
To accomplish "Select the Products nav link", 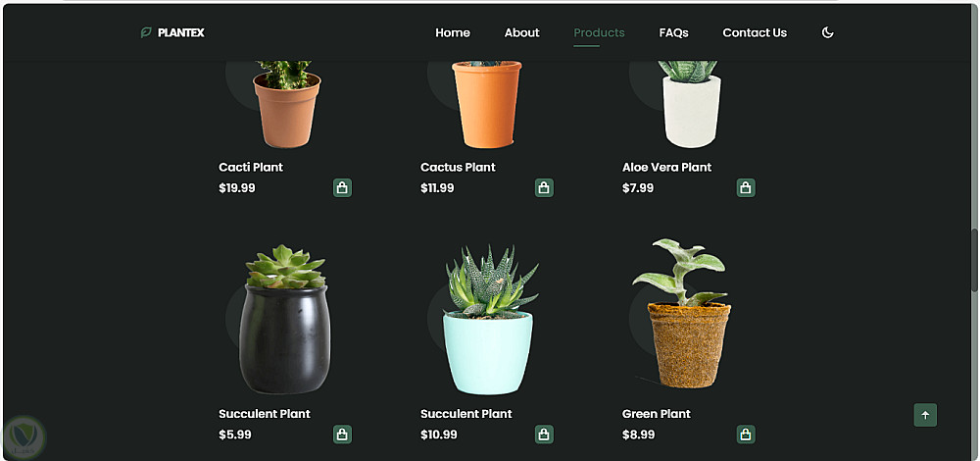I will [599, 32].
